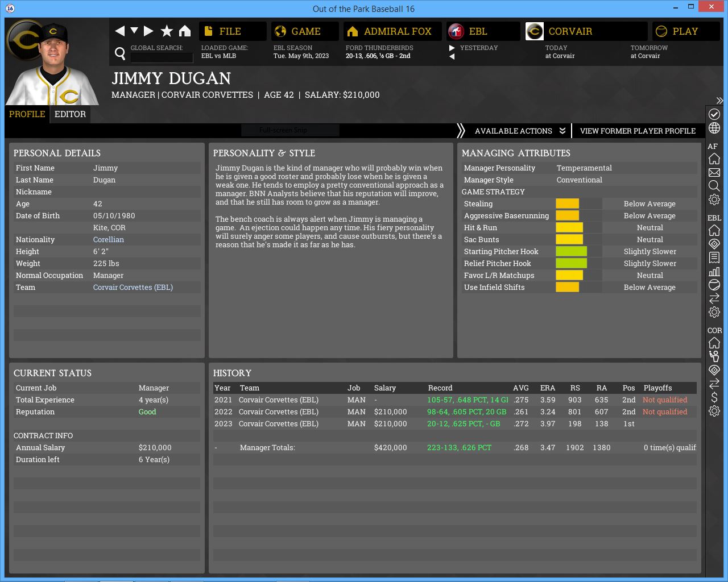Image resolution: width=728 pixels, height=582 pixels.
Task: Go back with the left arrow
Action: tap(119, 31)
